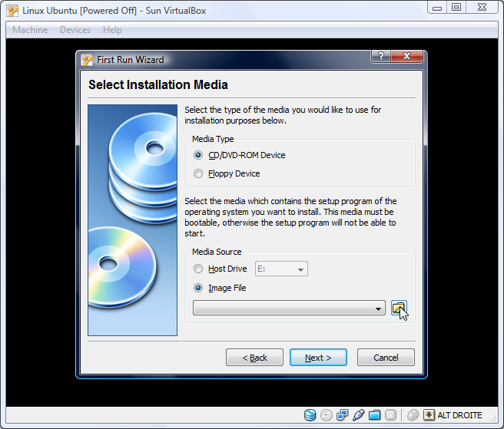Maximize the VirtualBox window

point(456,7)
